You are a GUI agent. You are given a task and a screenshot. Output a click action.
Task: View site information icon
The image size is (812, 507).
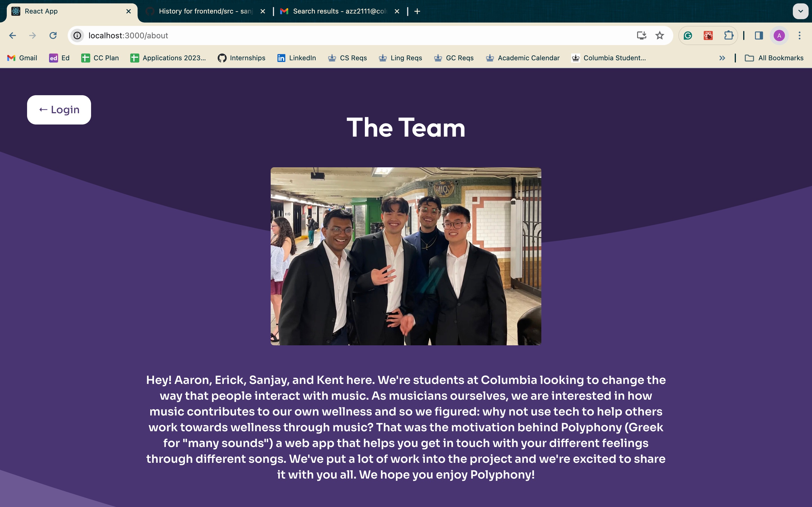point(78,35)
